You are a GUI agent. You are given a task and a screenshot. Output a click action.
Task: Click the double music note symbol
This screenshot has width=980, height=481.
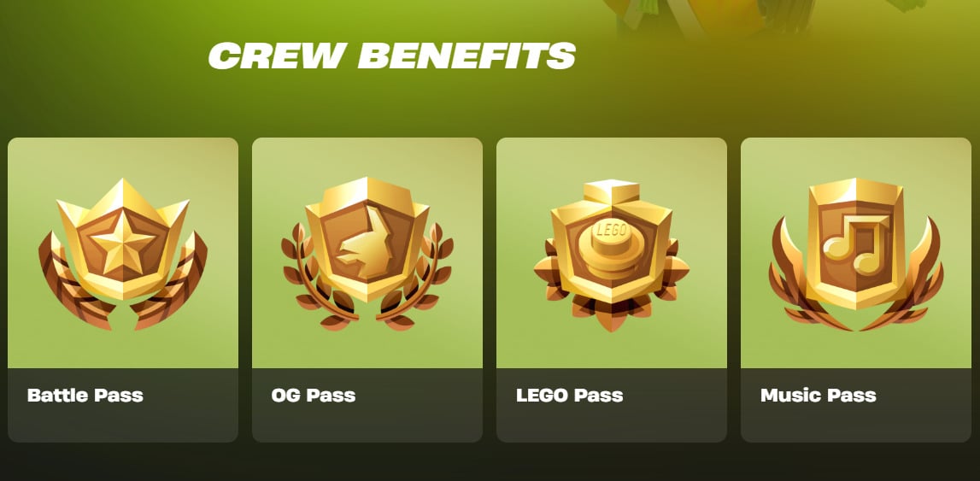point(854,244)
